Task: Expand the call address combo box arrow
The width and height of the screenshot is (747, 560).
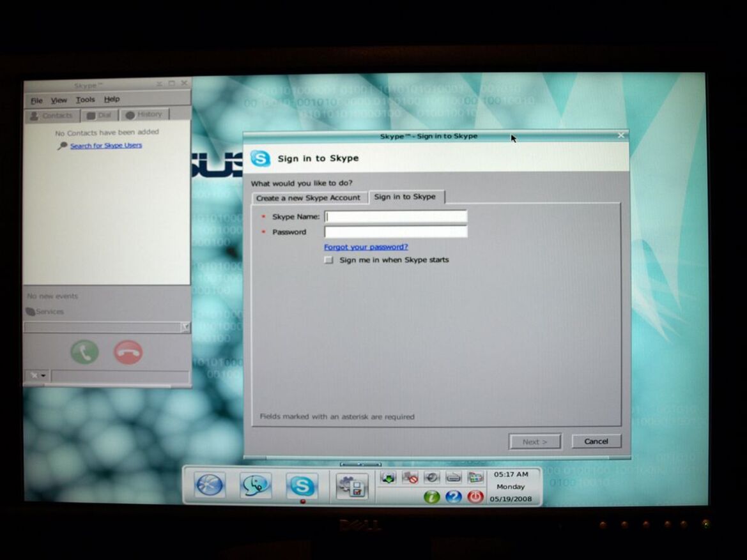Action: pos(185,327)
